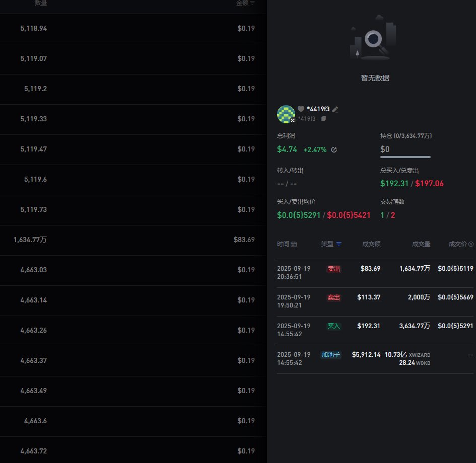Viewport: 476px width, 463px height.
Task: Select quantity 4,663.49 row
Action: [34, 391]
